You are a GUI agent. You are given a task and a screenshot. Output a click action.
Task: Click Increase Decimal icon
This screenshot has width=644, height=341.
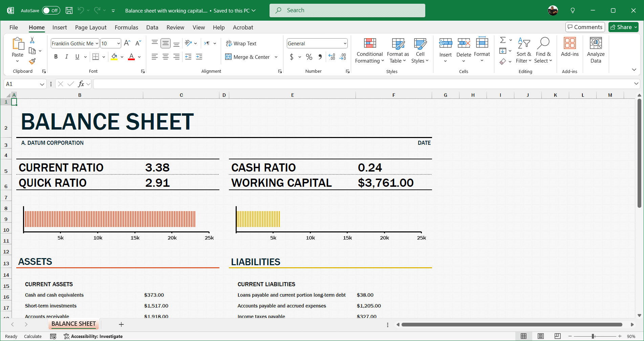(331, 56)
